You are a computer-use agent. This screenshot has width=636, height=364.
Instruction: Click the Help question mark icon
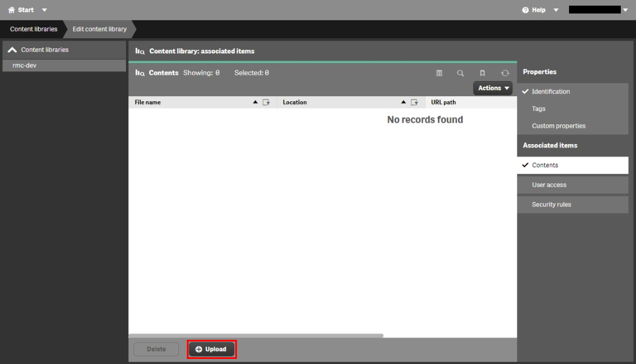click(x=525, y=9)
